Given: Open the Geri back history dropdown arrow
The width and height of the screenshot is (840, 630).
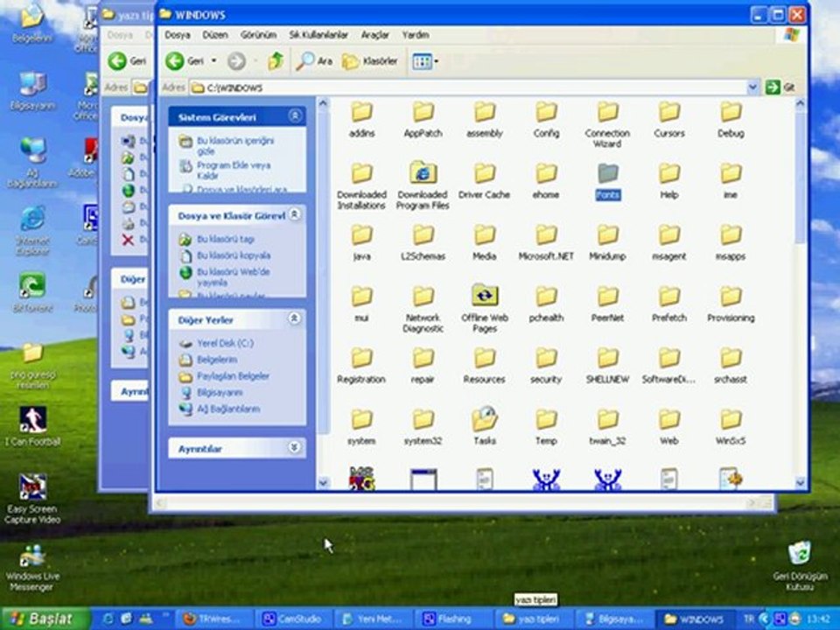Looking at the screenshot, I should point(213,61).
